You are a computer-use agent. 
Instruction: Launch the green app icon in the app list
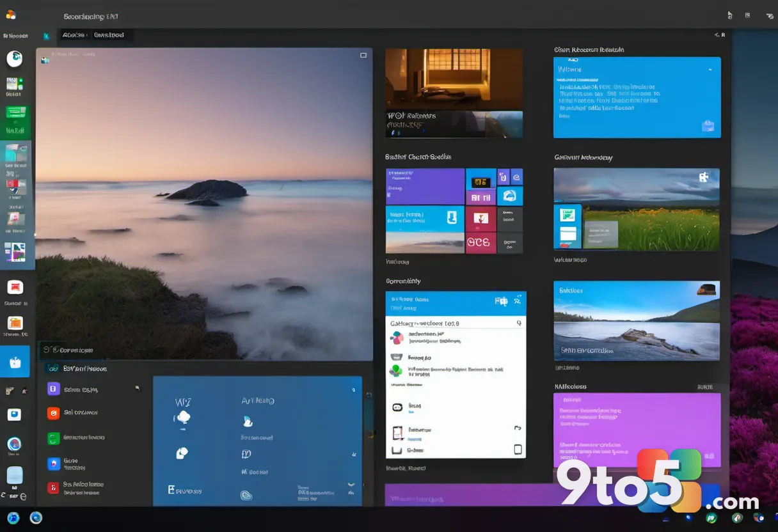pos(53,438)
